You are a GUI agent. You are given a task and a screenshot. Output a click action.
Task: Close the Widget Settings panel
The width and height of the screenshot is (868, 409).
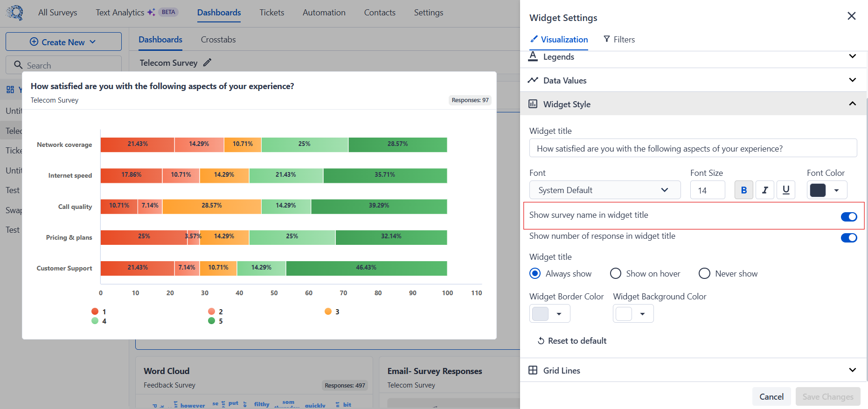coord(851,16)
